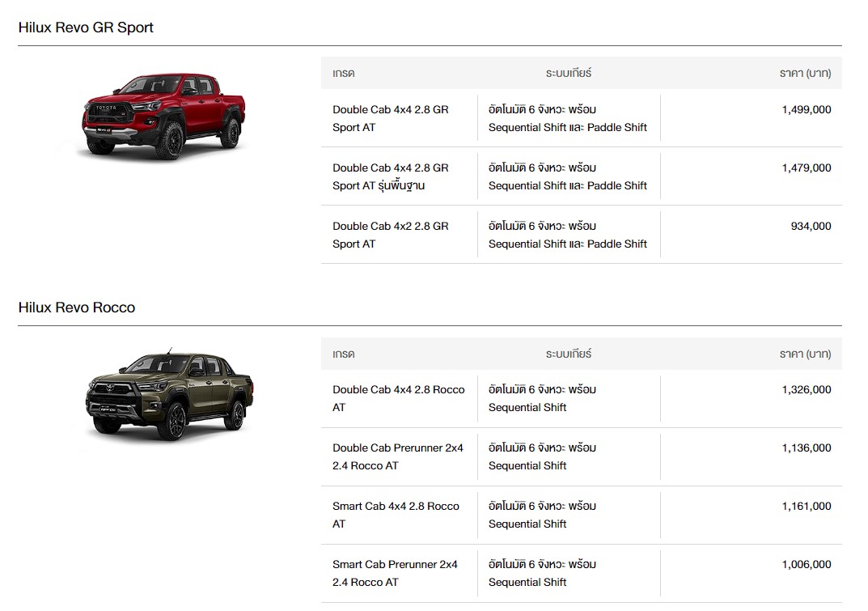Click ราคา (บาท) header in GR Sport table
This screenshot has height=611, width=868.
point(804,73)
